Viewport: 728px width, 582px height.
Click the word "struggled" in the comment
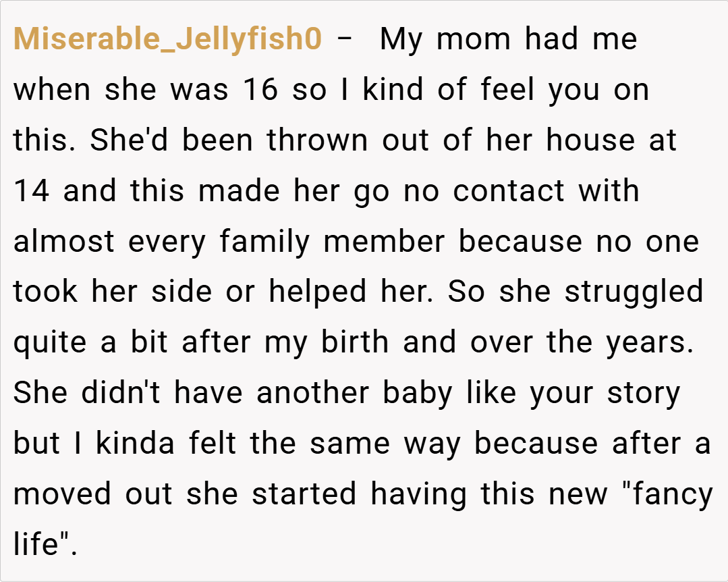(634, 292)
